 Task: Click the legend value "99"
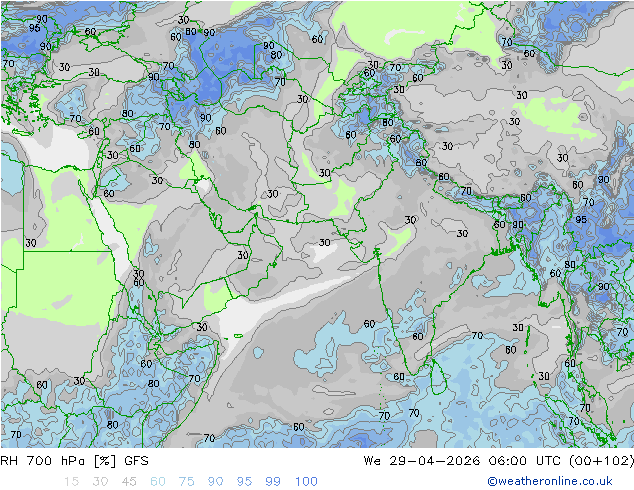click(273, 482)
